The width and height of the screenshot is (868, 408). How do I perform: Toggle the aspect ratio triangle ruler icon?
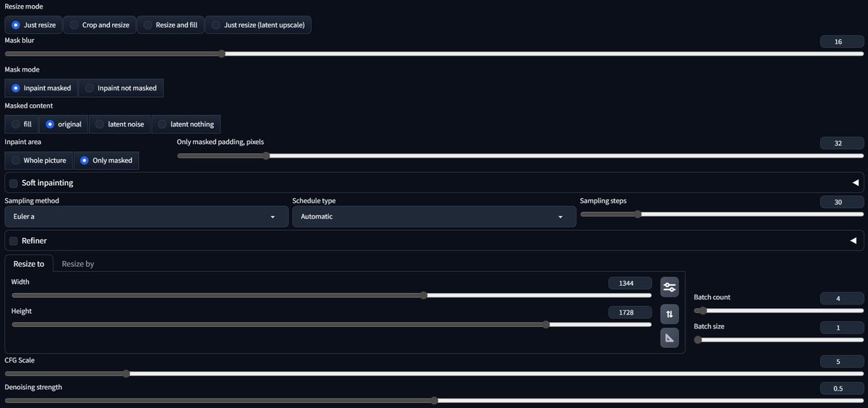(x=669, y=338)
